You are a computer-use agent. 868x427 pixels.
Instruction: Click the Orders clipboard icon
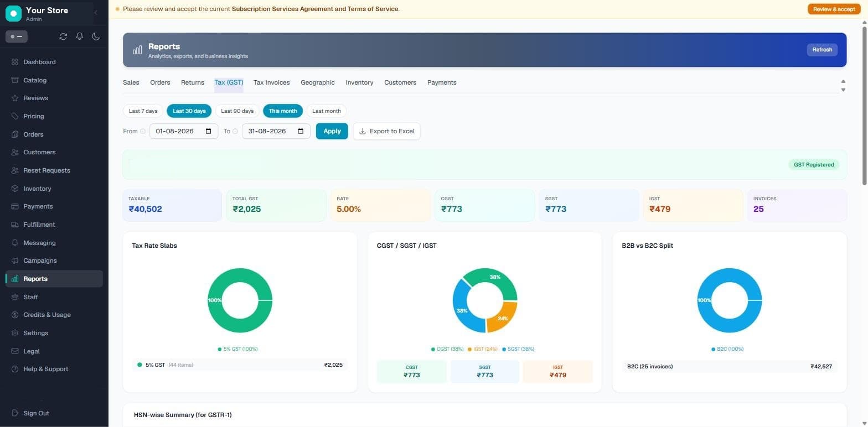pos(15,134)
